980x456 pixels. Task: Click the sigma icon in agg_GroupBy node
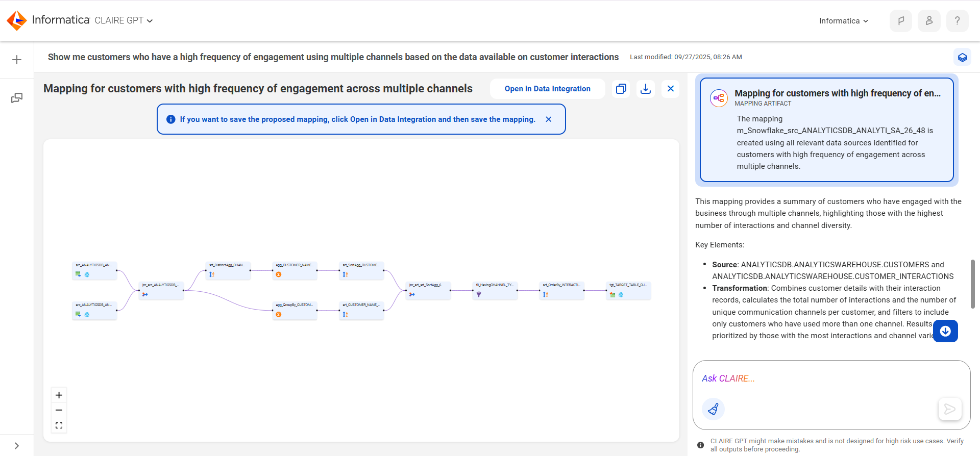[x=279, y=314]
